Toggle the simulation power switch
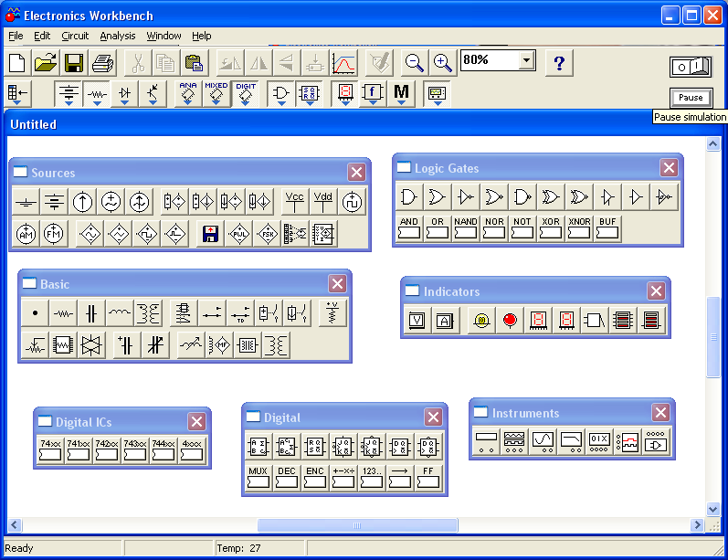The image size is (728, 560). tap(691, 67)
